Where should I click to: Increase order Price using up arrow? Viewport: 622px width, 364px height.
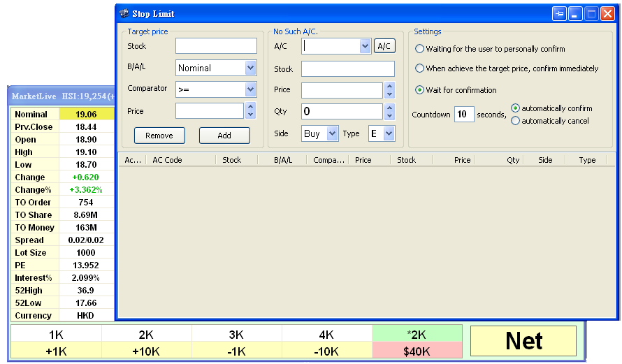pos(390,86)
